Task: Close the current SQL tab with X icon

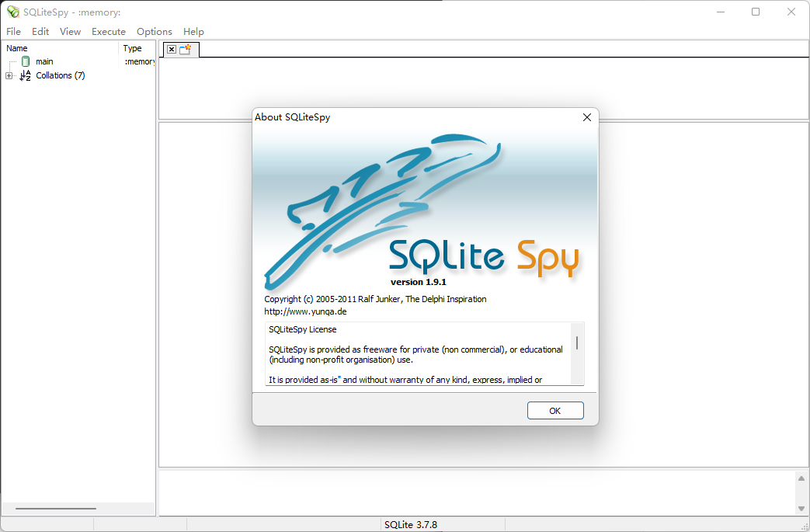Action: tap(172, 50)
